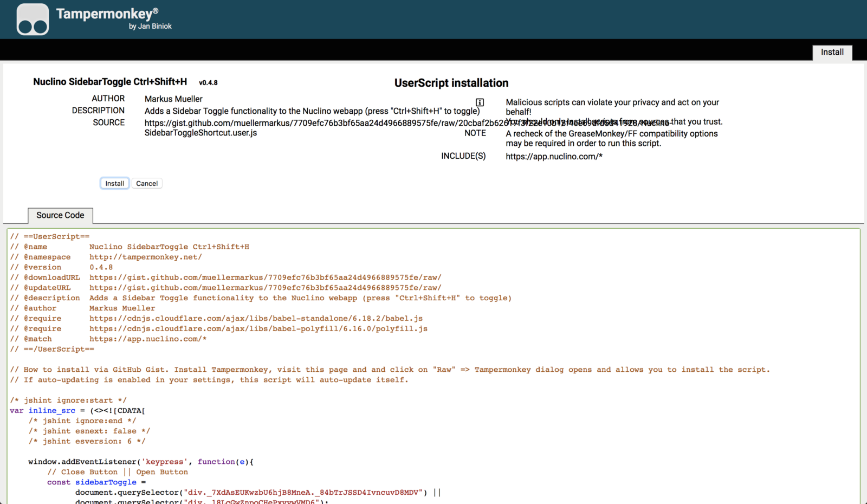
Task: Click the 'by Jan Biniok' text
Action: click(x=150, y=26)
